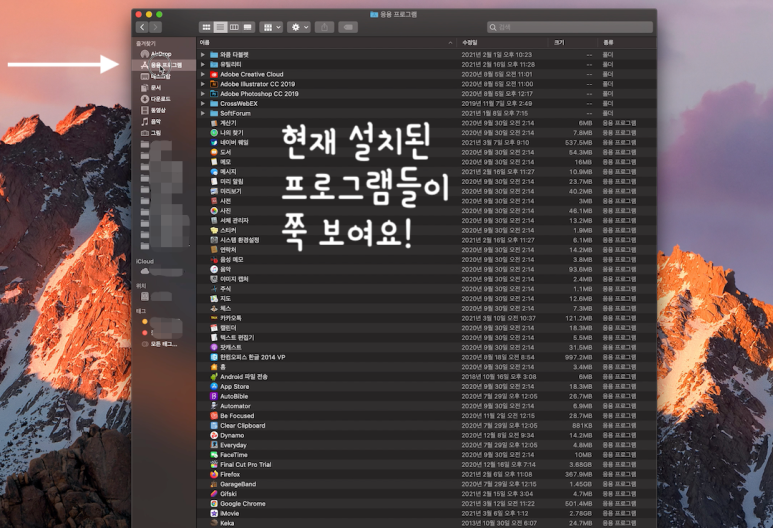Select the Dynamo row
The width and height of the screenshot is (773, 528).
(426, 435)
